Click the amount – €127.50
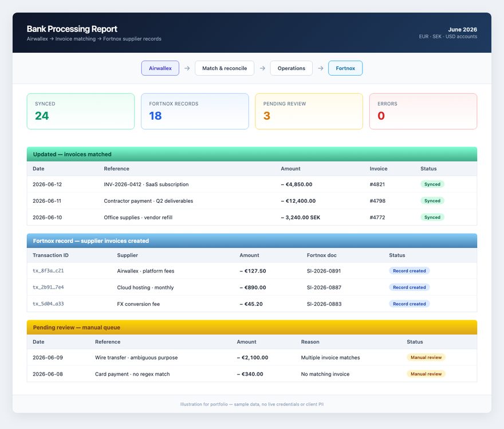504x429 pixels. tap(253, 271)
